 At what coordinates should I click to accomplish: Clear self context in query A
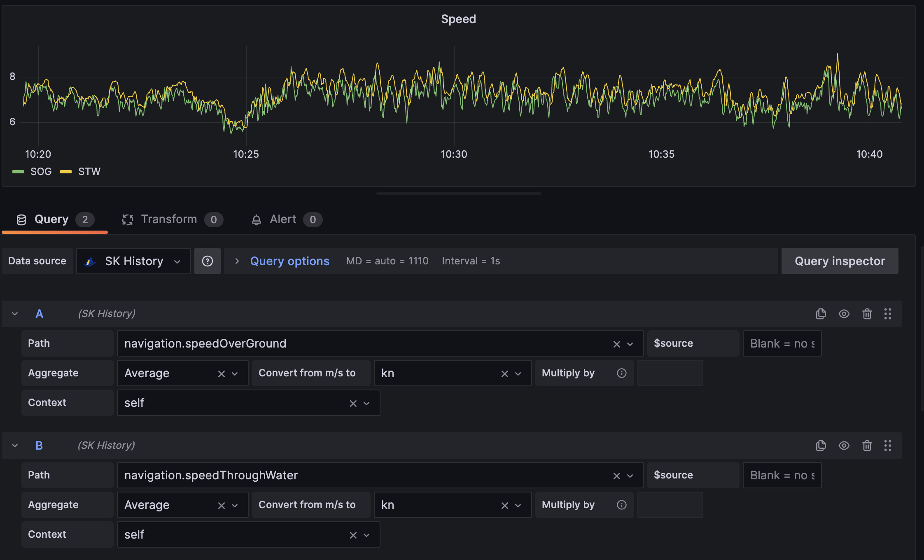click(353, 404)
